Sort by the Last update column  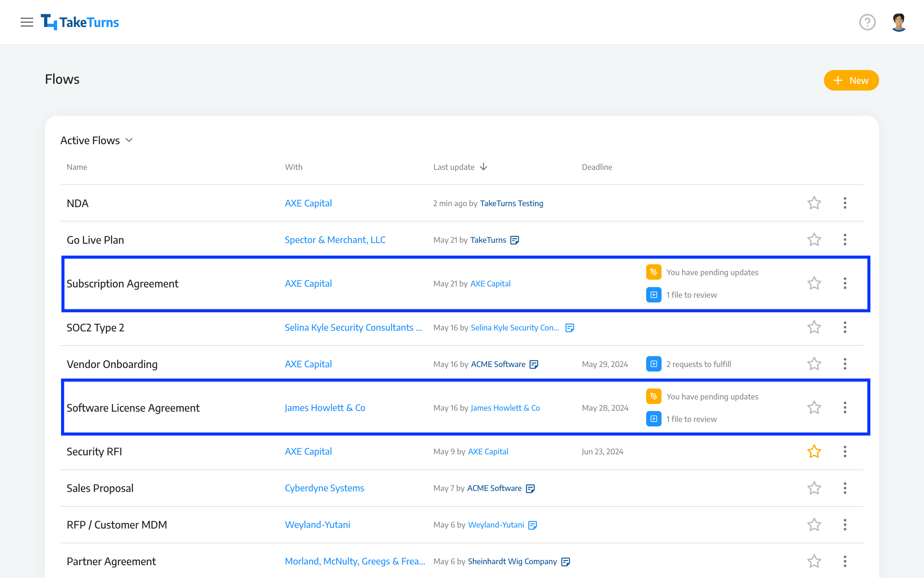click(460, 167)
